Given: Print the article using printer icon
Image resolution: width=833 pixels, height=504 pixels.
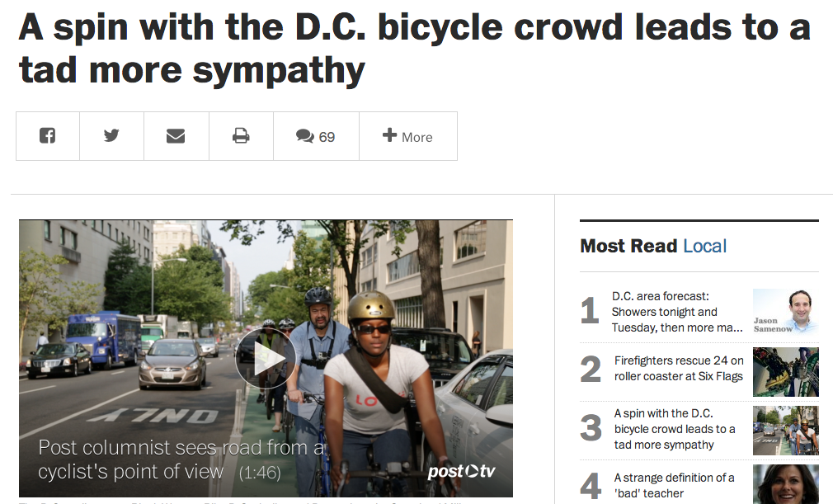Looking at the screenshot, I should click(241, 136).
